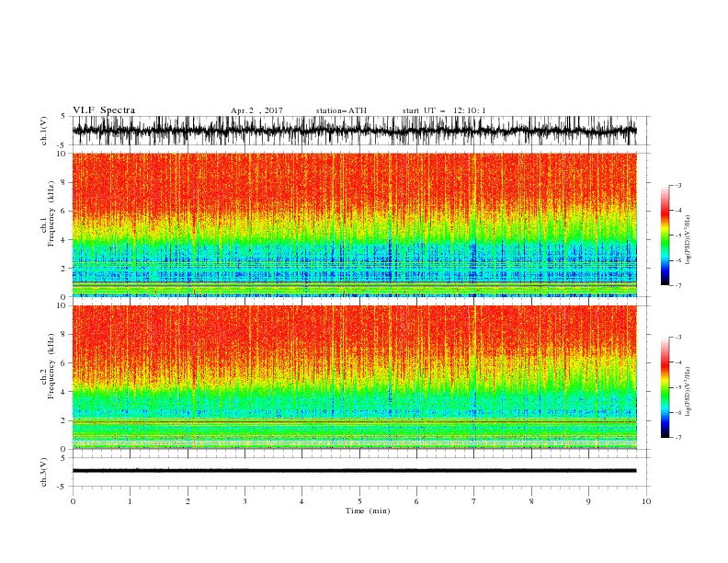Click time axis tick label "4"
Image resolution: width=728 pixels, height=563 pixels.
[x=301, y=501]
